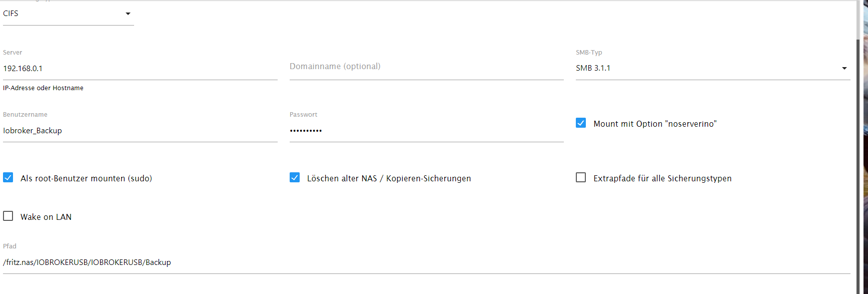
Task: Open the SMB-Typ dropdown showing SMB 3.1.1
Action: (713, 68)
